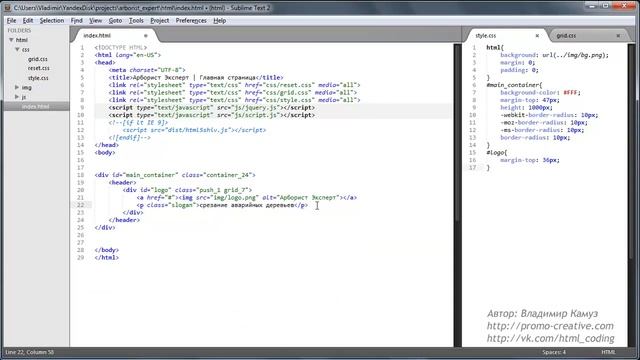
Task: Open the Project menu
Action: click(160, 20)
